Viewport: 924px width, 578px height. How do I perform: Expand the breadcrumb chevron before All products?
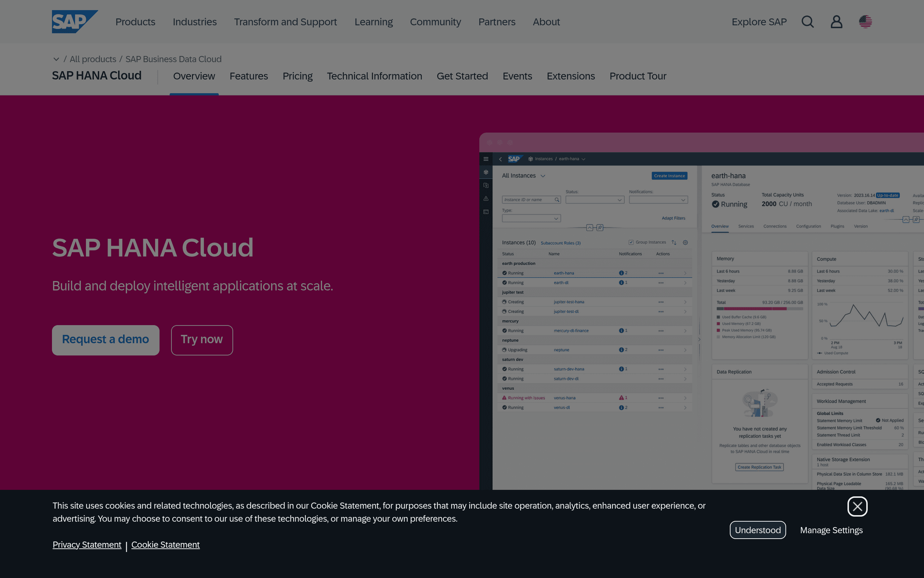point(56,59)
